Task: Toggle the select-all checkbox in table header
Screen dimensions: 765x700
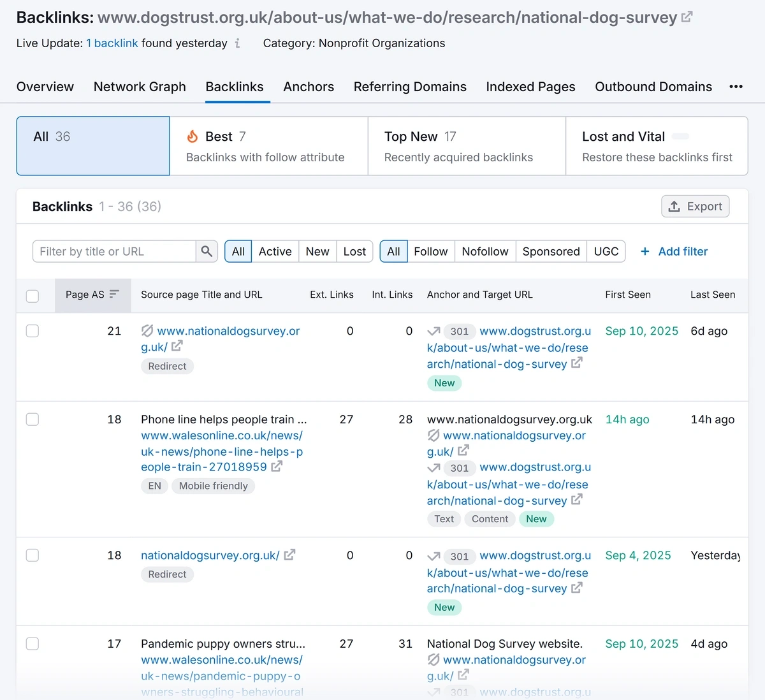Action: (x=33, y=296)
